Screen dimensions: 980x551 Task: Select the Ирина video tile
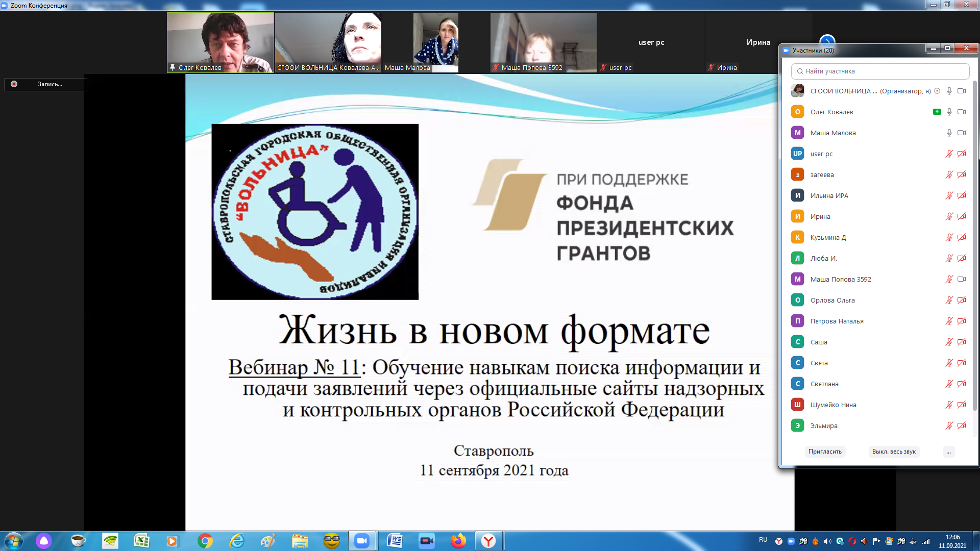click(x=758, y=42)
